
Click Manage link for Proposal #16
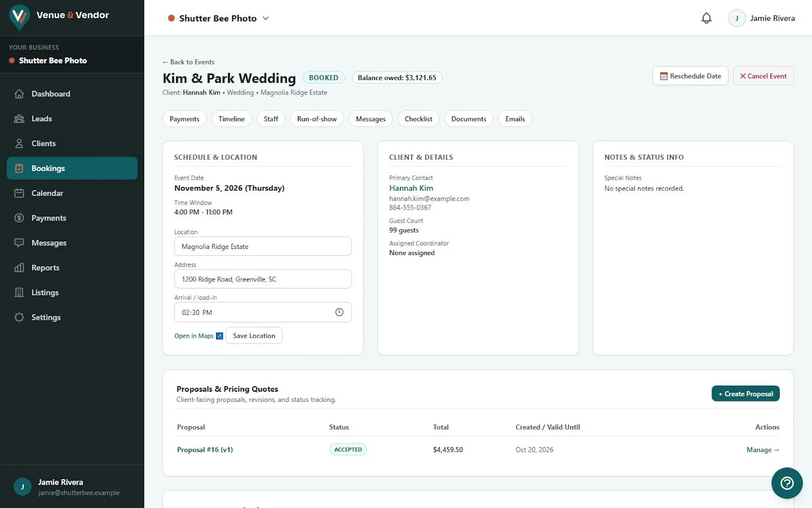coord(763,450)
